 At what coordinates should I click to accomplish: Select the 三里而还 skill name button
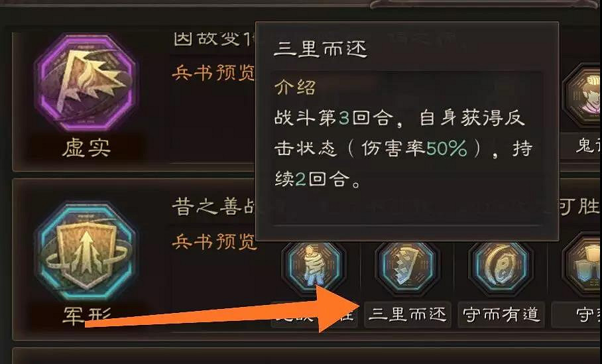[x=407, y=314]
